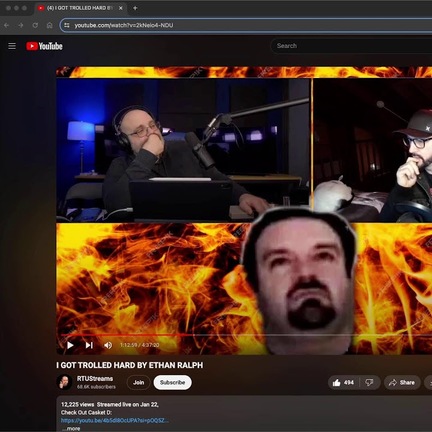Click the browser forward arrow
Screen dimensions: 432x432
tap(21, 25)
